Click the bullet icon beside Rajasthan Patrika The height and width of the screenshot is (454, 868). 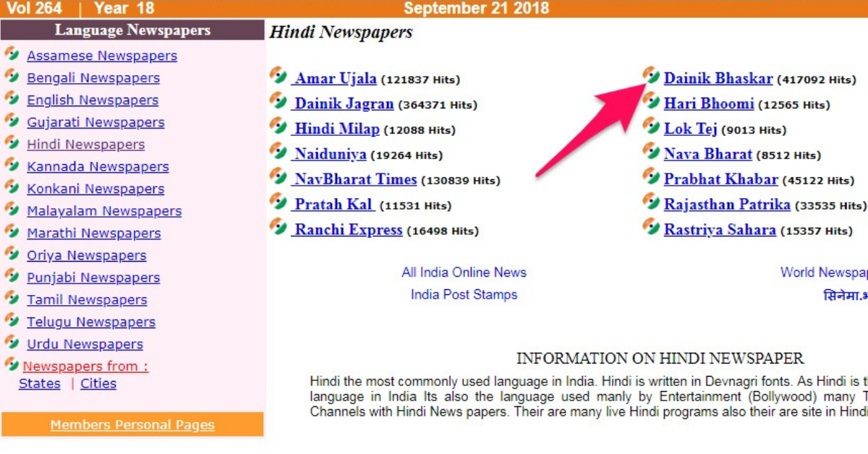point(652,202)
